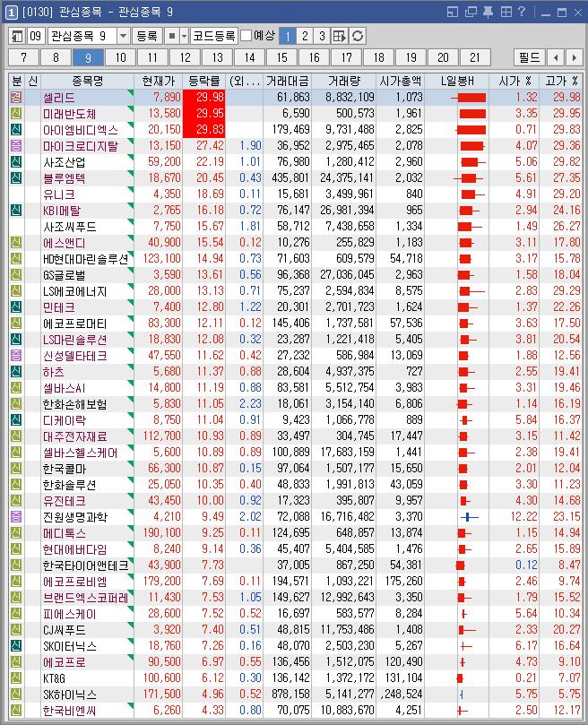Image resolution: width=588 pixels, height=725 pixels.
Task: Select the 에코프로비엠 stock name
Action: 74,582
